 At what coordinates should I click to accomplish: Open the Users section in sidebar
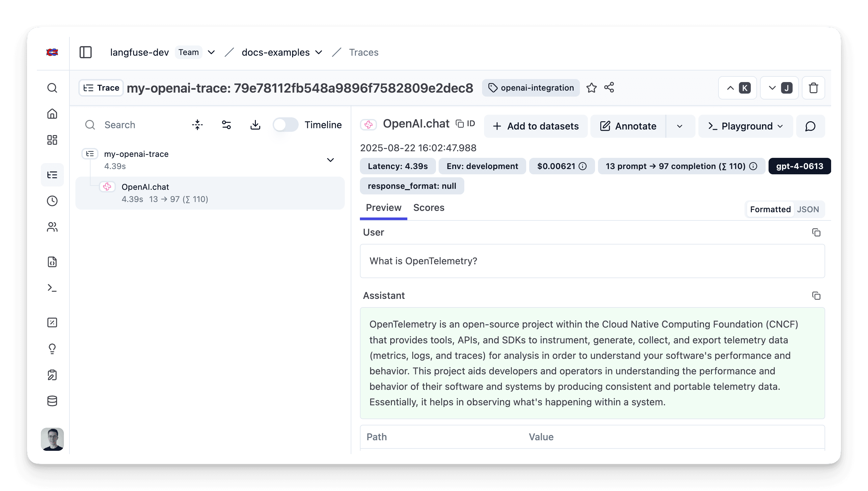52,227
